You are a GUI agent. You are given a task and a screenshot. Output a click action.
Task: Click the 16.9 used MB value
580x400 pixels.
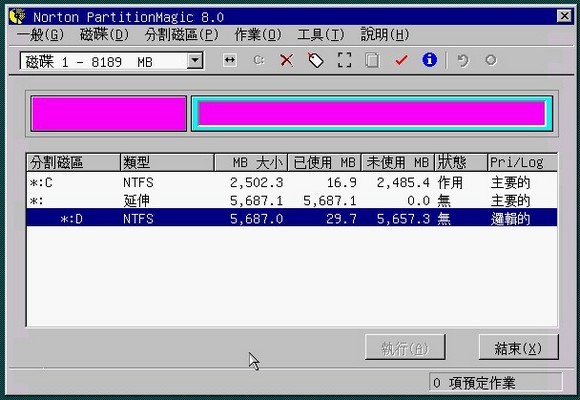click(341, 182)
